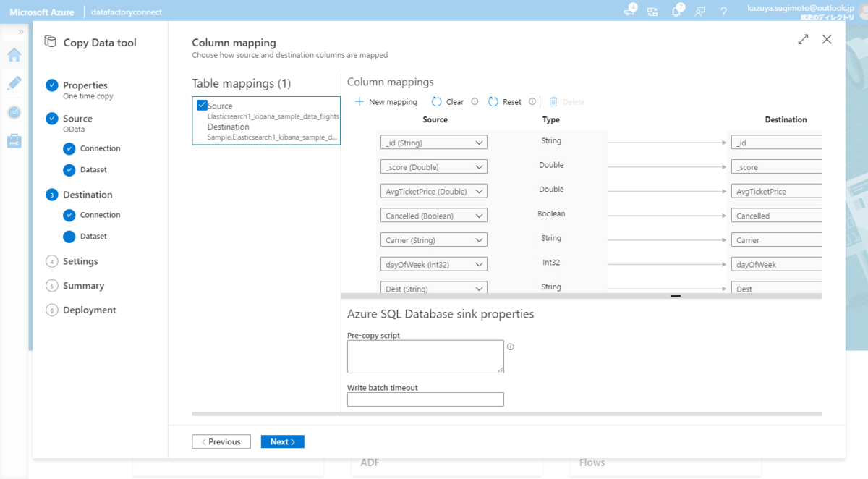
Task: Open the help question mark icon
Action: click(x=723, y=12)
